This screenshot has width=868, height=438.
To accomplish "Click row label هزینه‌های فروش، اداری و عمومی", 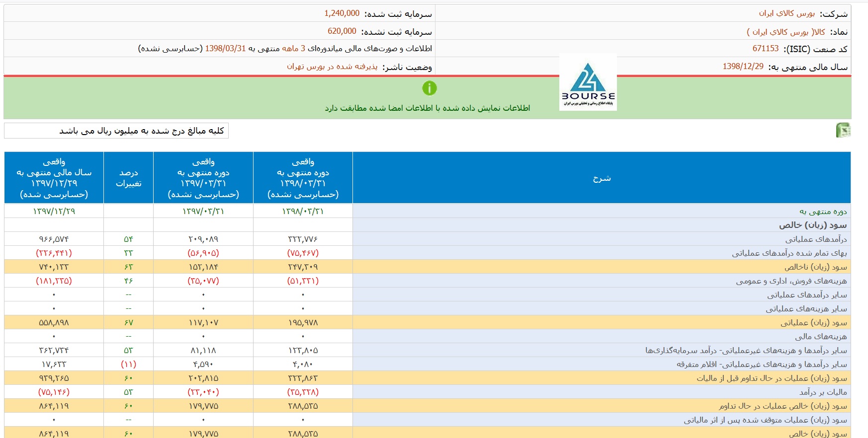I will [791, 281].
